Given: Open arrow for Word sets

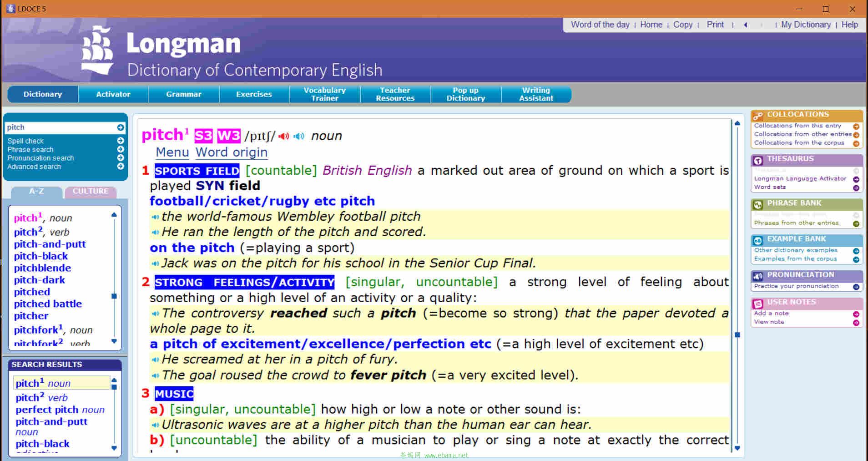Looking at the screenshot, I should 856,188.
